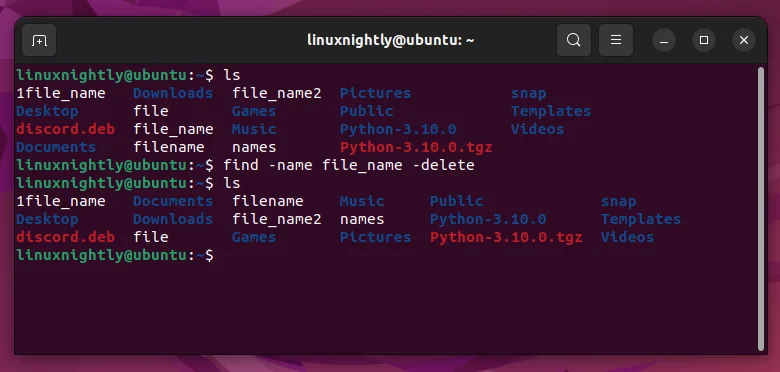
Task: Open a new terminal tab
Action: point(39,40)
